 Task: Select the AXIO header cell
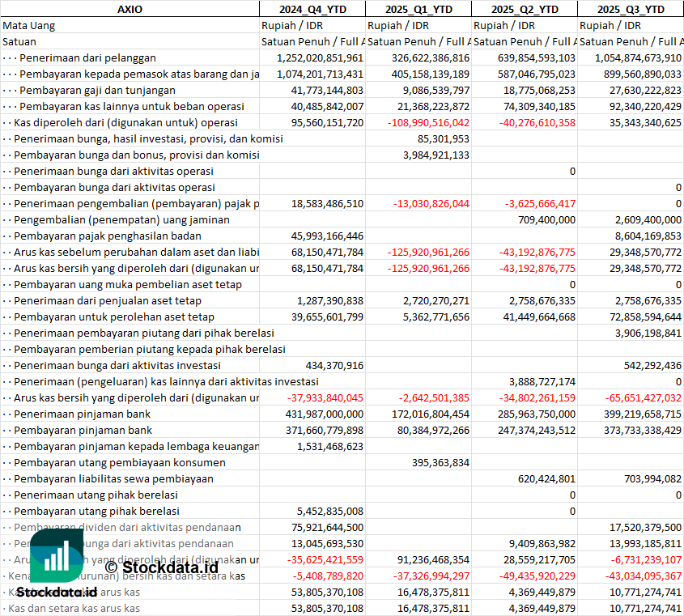[130, 9]
